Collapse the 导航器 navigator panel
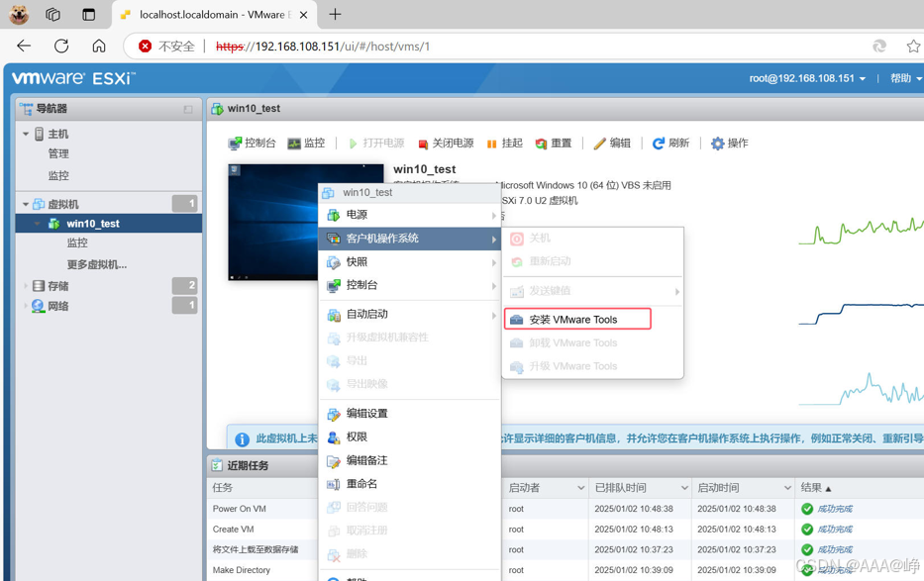924x581 pixels. [x=188, y=110]
